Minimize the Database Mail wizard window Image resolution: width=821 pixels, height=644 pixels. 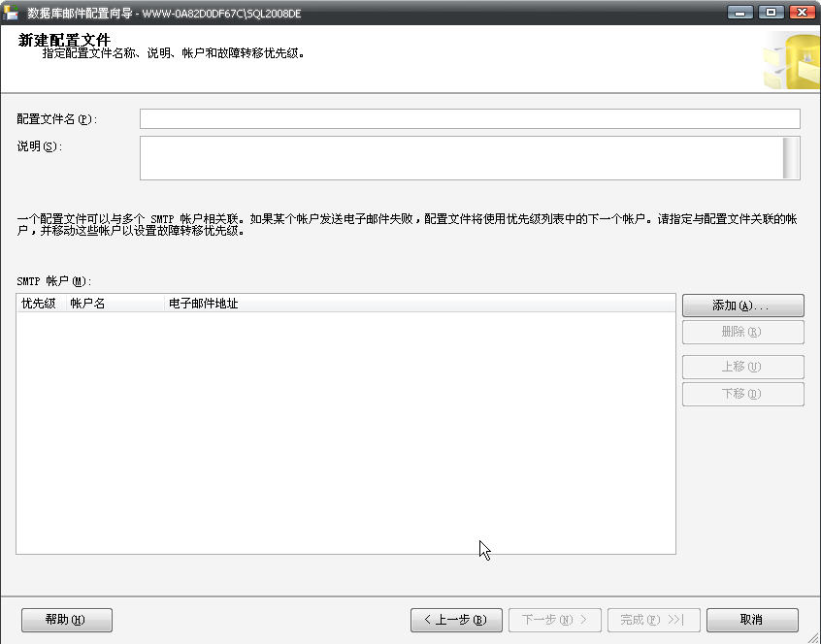click(x=741, y=13)
